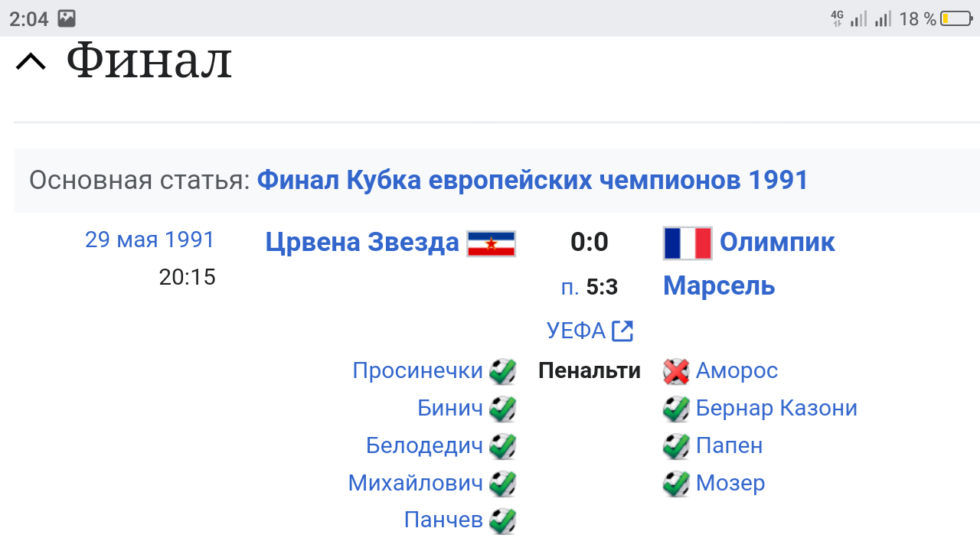Open the Михайлович player link

tap(416, 483)
